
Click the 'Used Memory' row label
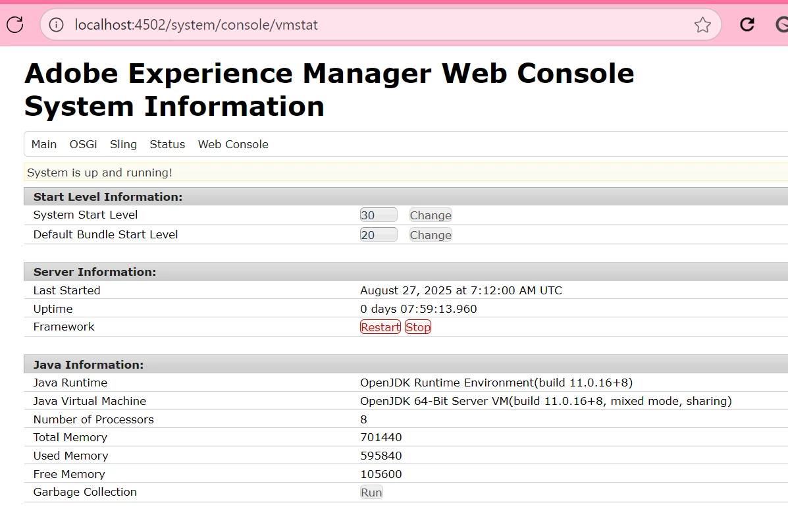tap(71, 456)
